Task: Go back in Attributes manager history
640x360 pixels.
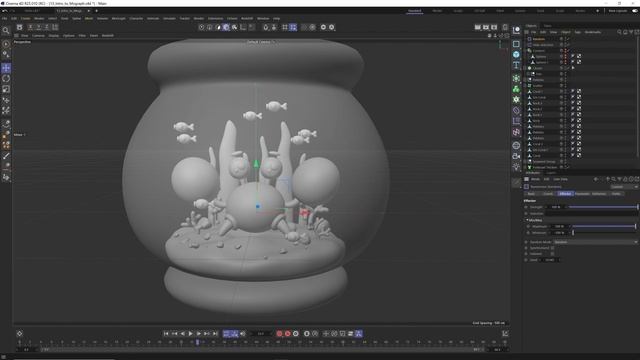Action: (x=596, y=179)
